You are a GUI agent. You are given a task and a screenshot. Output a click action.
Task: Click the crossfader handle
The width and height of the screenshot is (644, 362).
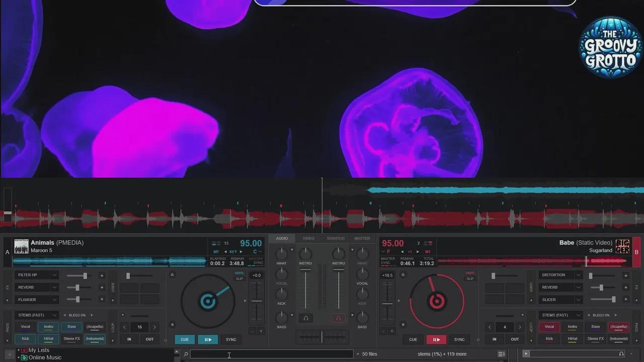coord(322,337)
